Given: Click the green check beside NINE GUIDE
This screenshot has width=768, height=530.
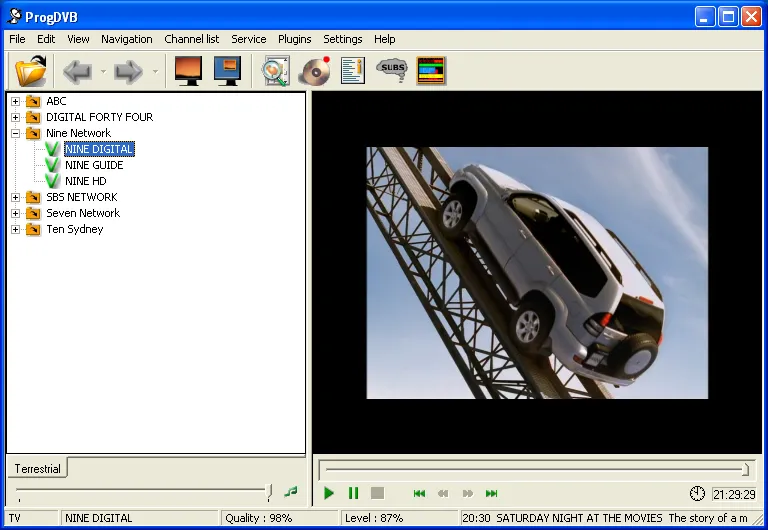Looking at the screenshot, I should [52, 165].
